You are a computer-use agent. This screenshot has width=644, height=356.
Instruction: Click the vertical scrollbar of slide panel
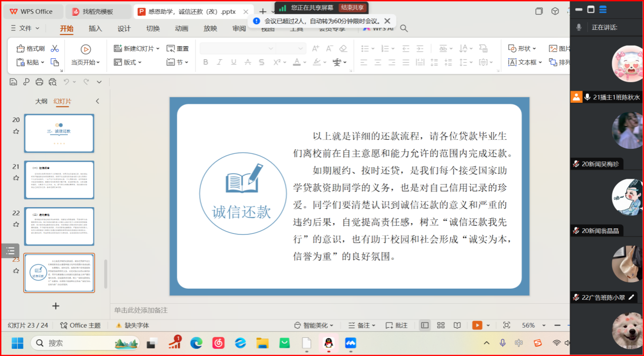106,274
